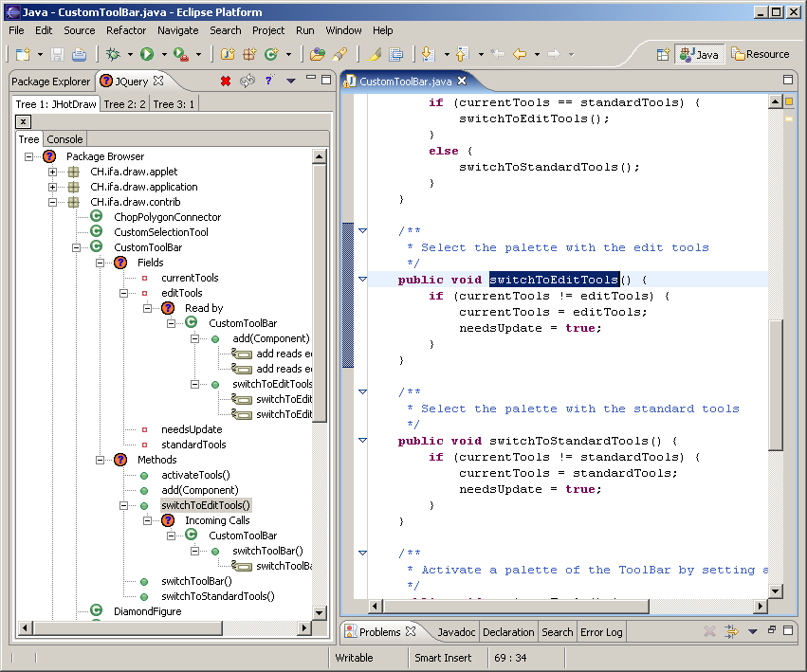Image resolution: width=807 pixels, height=672 pixels.
Task: Select switchToStandardTools() in the tree
Action: [x=218, y=596]
